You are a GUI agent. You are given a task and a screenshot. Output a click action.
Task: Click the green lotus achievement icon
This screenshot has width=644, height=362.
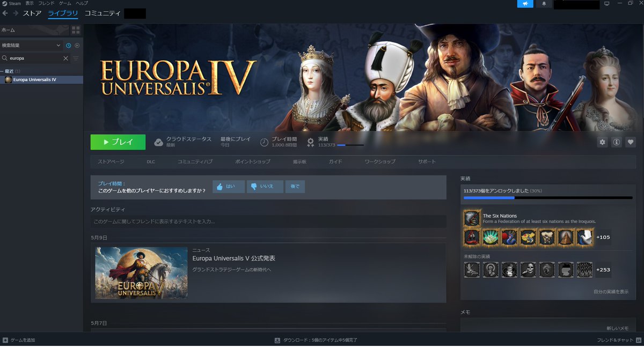pyautogui.click(x=491, y=238)
